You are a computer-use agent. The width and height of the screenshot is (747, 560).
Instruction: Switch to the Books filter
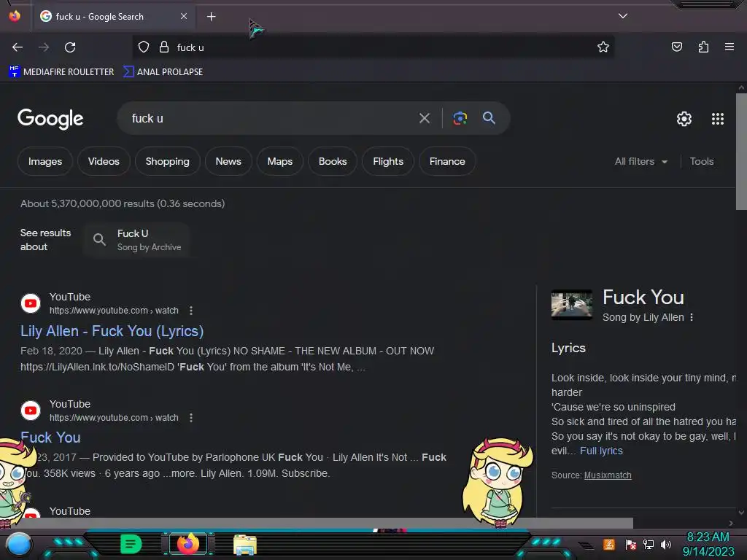coord(333,161)
